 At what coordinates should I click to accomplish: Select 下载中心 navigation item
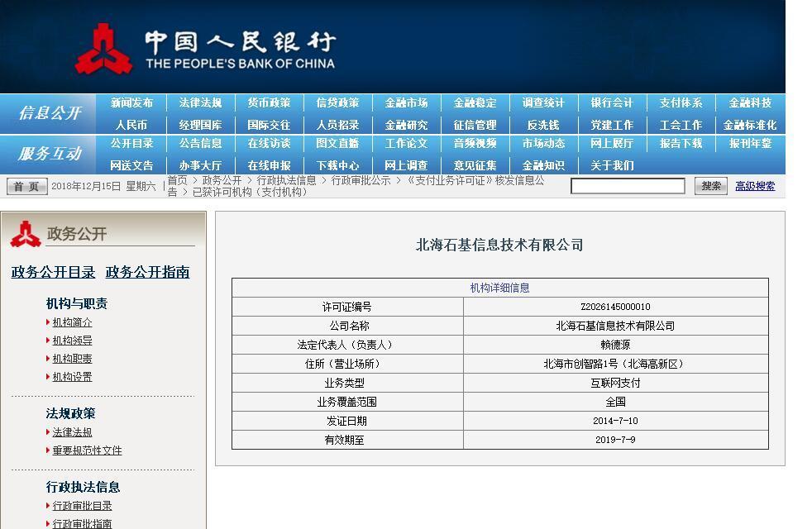[337, 165]
